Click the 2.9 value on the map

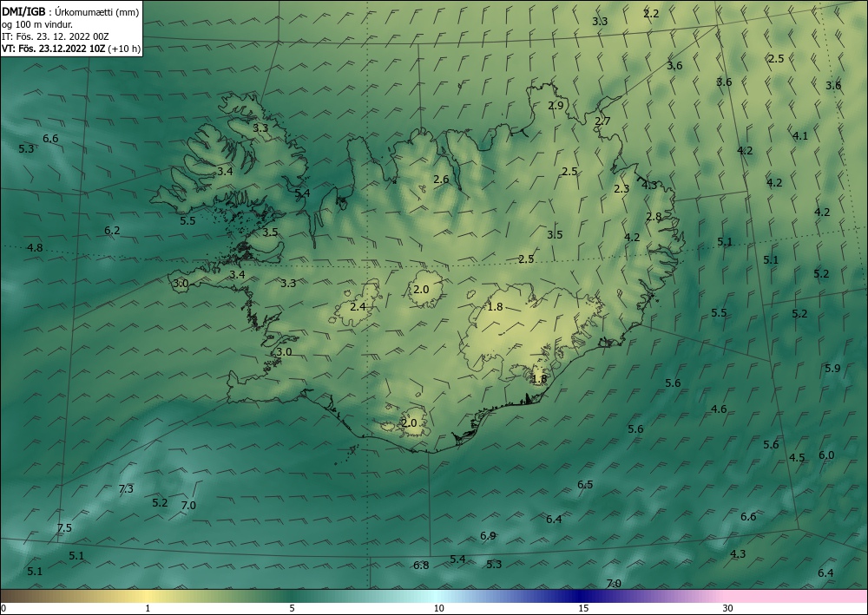[556, 106]
